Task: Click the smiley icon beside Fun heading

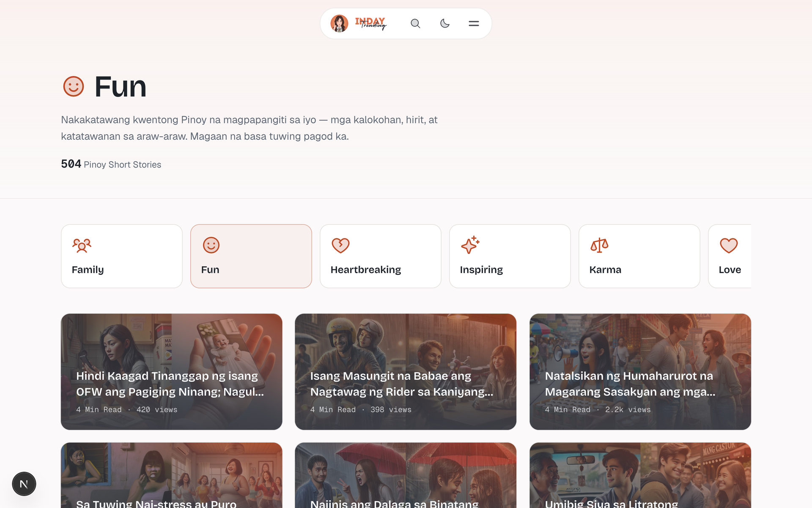Action: [x=74, y=86]
